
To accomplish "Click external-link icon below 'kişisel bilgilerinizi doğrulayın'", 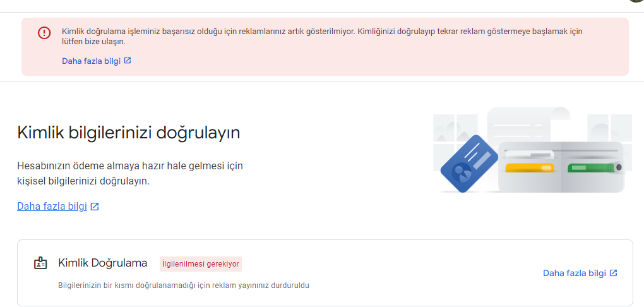I will click(95, 207).
